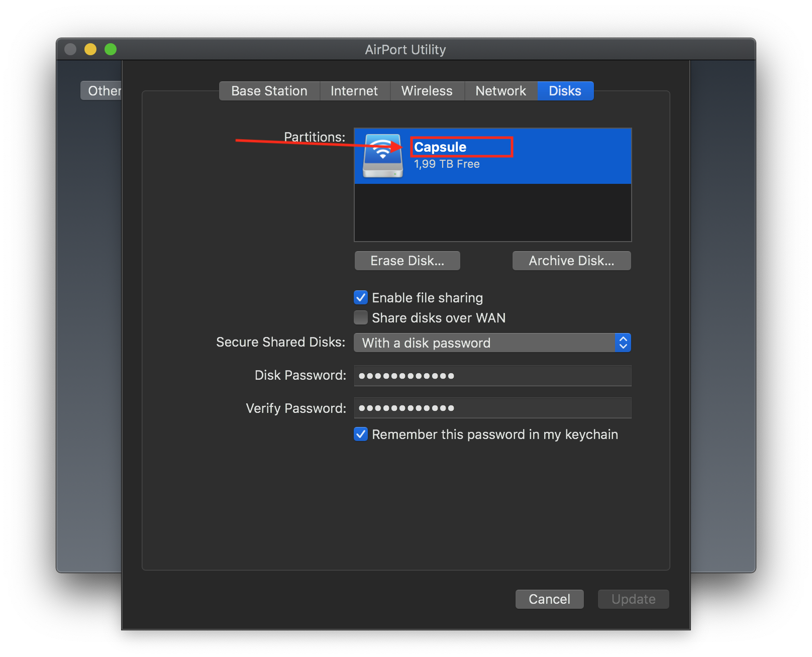The image size is (812, 657).
Task: Go to the Wireless tab
Action: (427, 91)
